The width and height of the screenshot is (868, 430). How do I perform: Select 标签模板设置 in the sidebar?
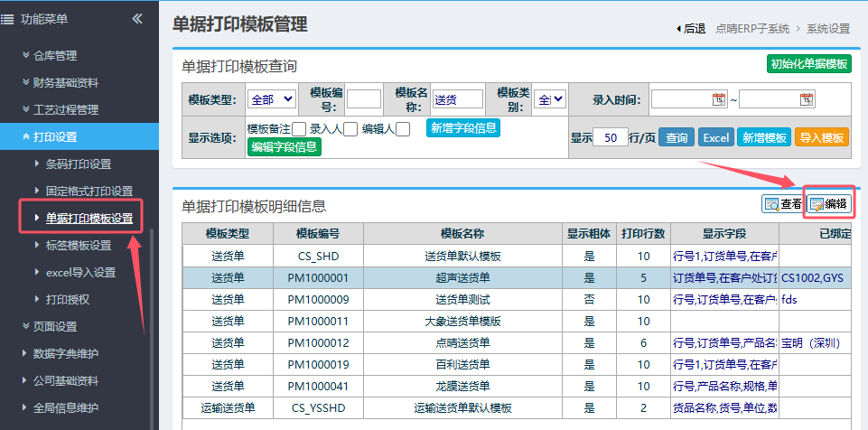point(79,245)
